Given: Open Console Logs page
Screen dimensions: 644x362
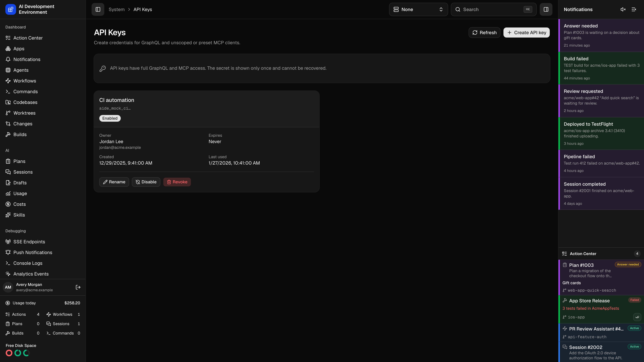Looking at the screenshot, I should point(43,263).
